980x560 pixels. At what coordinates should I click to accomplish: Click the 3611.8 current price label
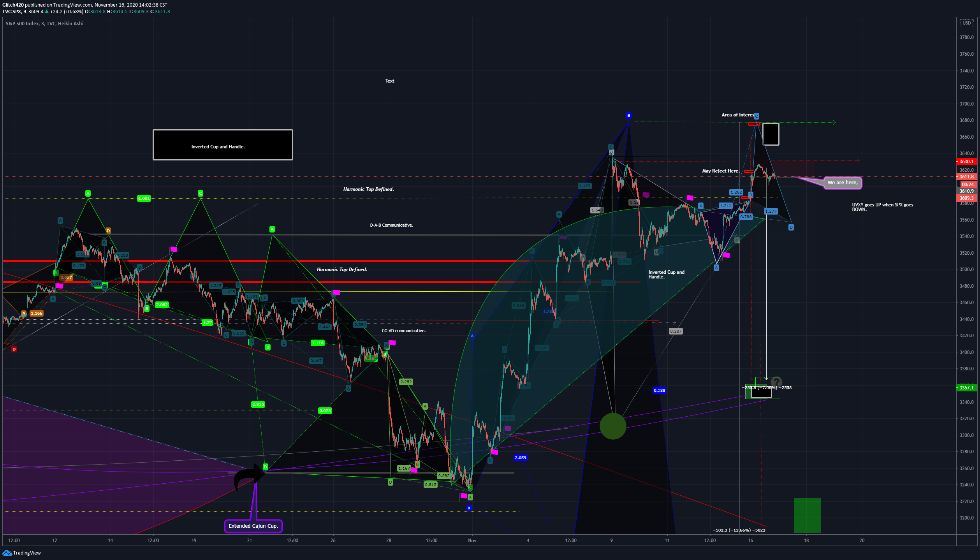(966, 177)
